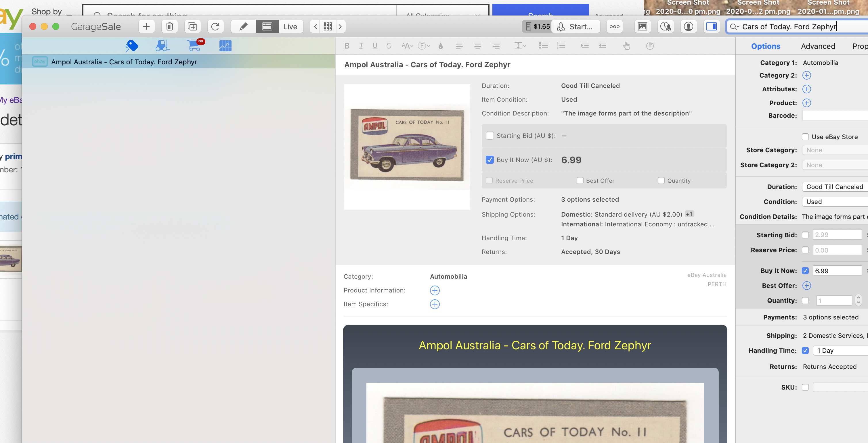Increment the Quantity stepper
This screenshot has height=443, width=868.
point(858,298)
